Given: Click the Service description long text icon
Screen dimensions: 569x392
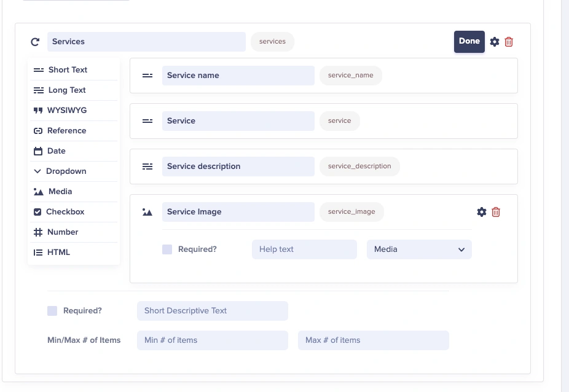Looking at the screenshot, I should coord(147,167).
